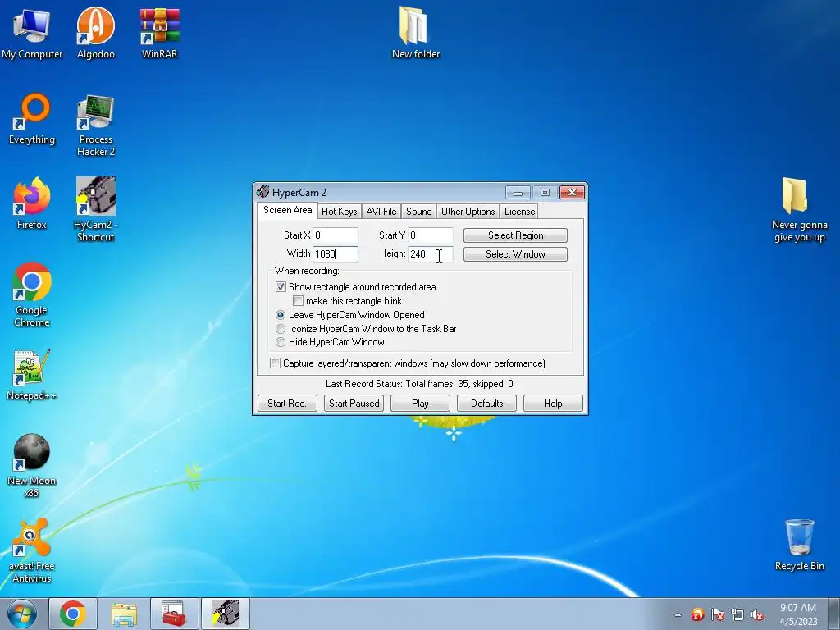Click the Start Y input field
The width and height of the screenshot is (840, 630).
pyautogui.click(x=430, y=235)
